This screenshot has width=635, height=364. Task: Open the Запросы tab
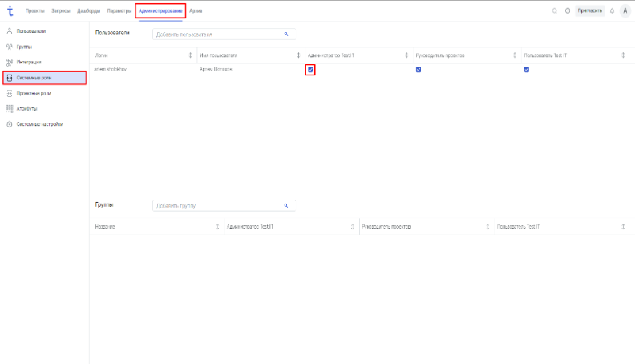click(61, 11)
